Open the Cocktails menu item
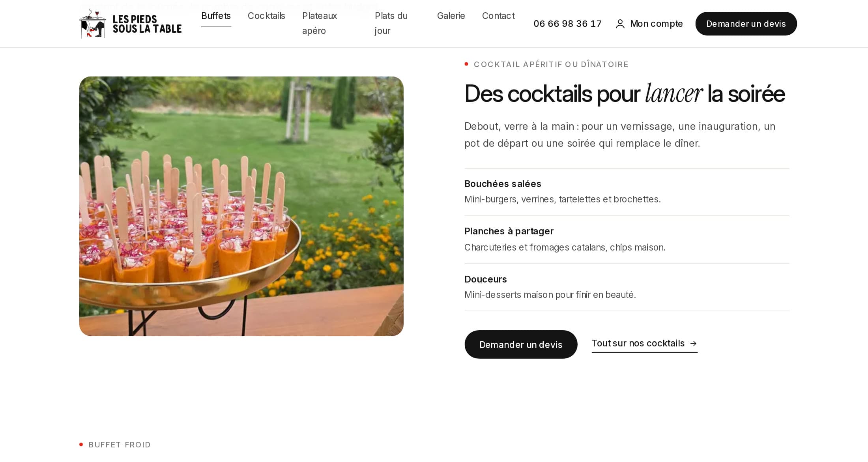Screen dimensions: 868x462 (x=266, y=16)
